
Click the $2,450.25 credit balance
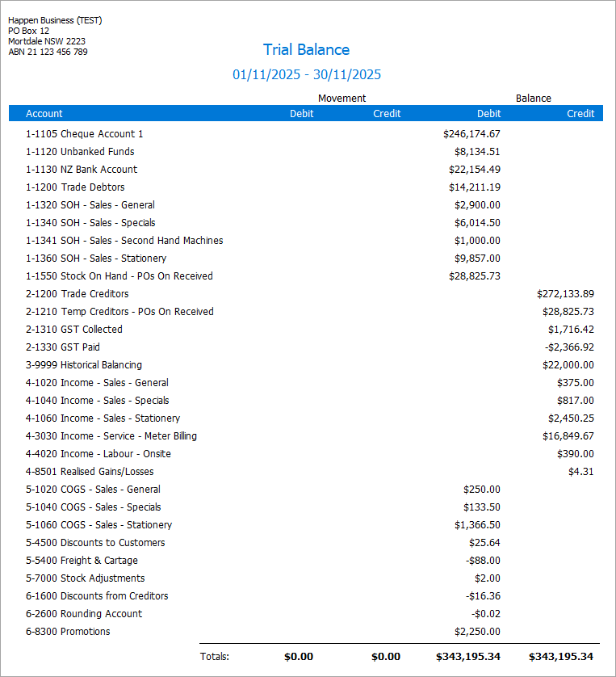click(571, 418)
